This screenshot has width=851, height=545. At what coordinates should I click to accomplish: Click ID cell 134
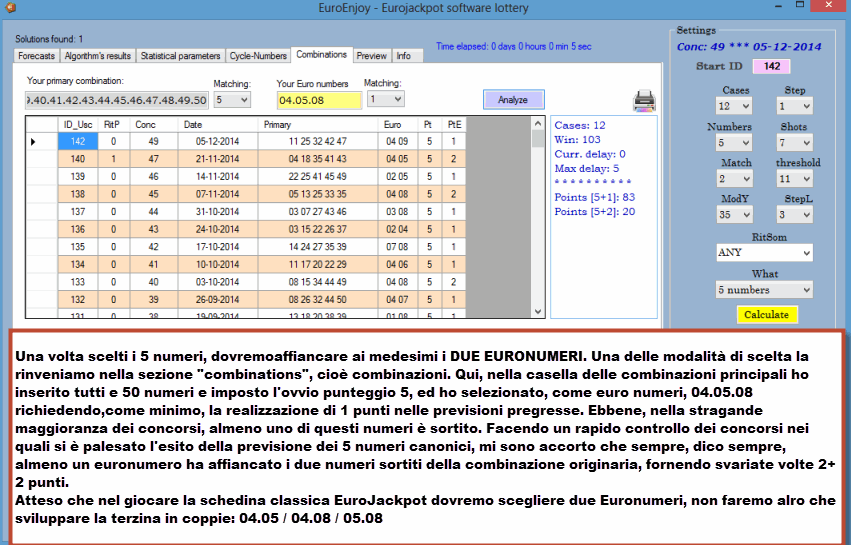click(78, 264)
